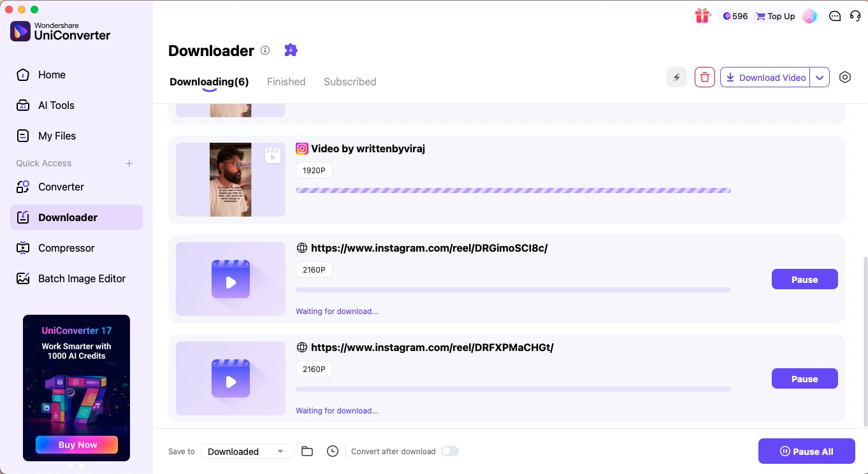Enable high-speed download lightning icon
868x474 pixels.
(x=676, y=76)
